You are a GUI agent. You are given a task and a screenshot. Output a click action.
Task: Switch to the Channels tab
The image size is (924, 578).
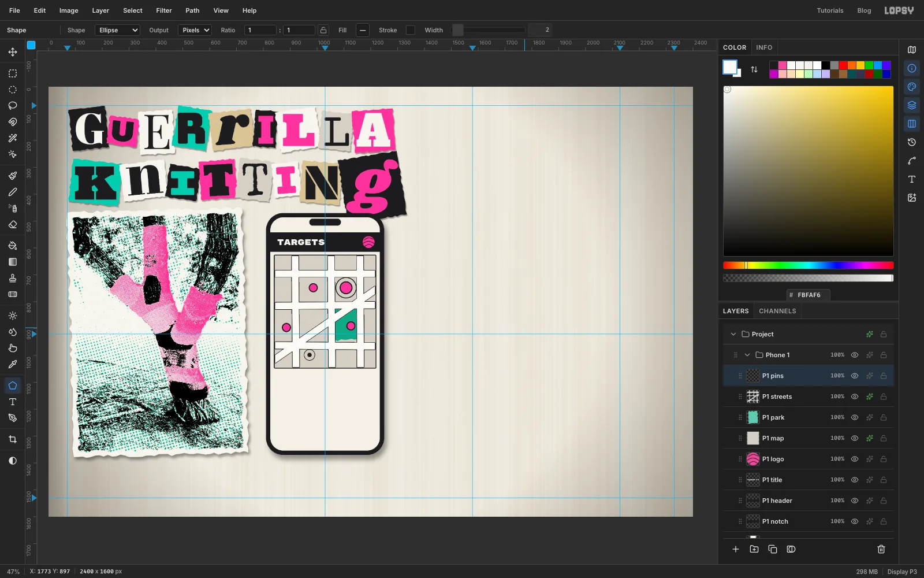point(777,311)
